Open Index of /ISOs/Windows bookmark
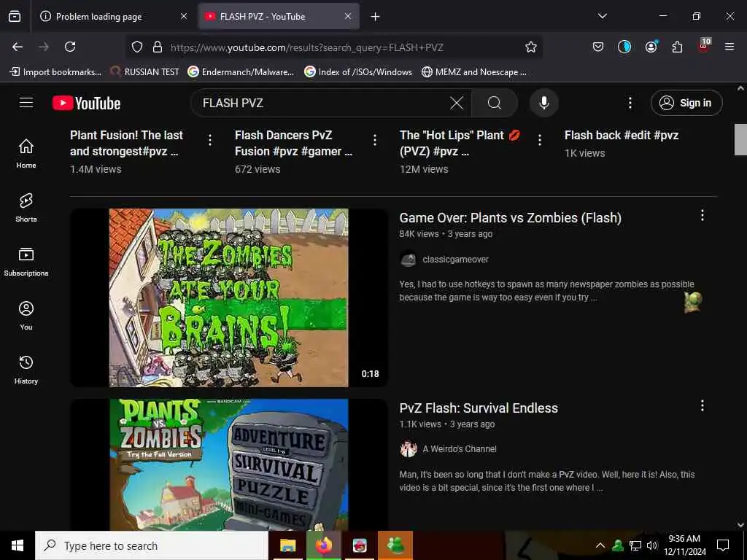The height and width of the screenshot is (560, 747). pos(358,72)
